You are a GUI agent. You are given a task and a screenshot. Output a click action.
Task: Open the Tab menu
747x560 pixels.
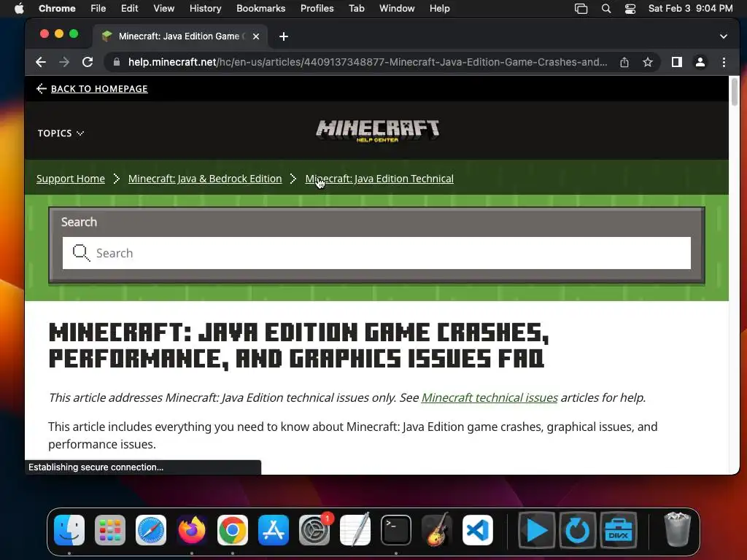tap(356, 9)
